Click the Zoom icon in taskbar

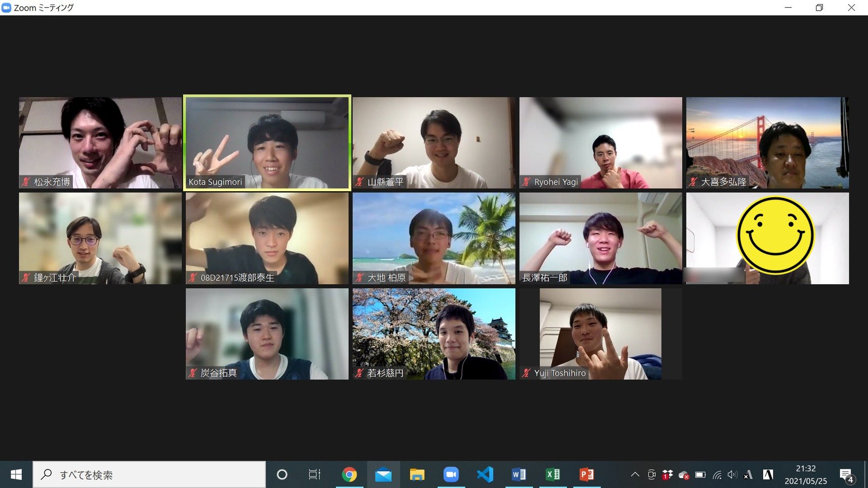pyautogui.click(x=451, y=475)
